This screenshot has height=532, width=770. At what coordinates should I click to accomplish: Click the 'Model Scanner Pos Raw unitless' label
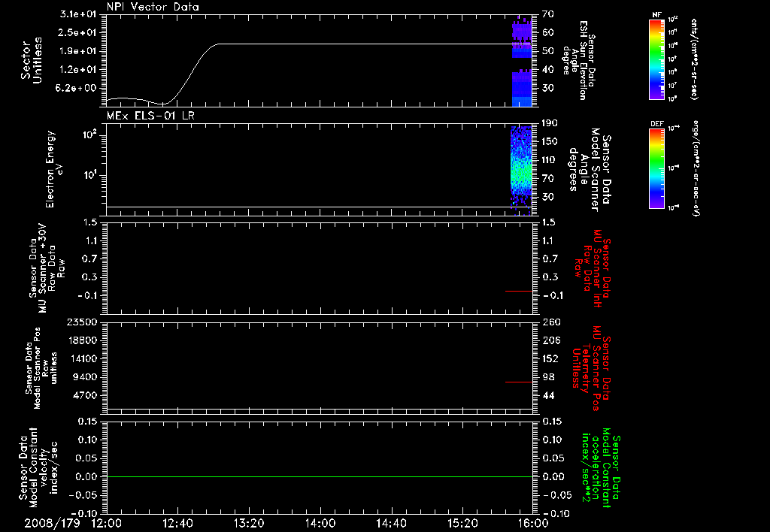[x=41, y=368]
